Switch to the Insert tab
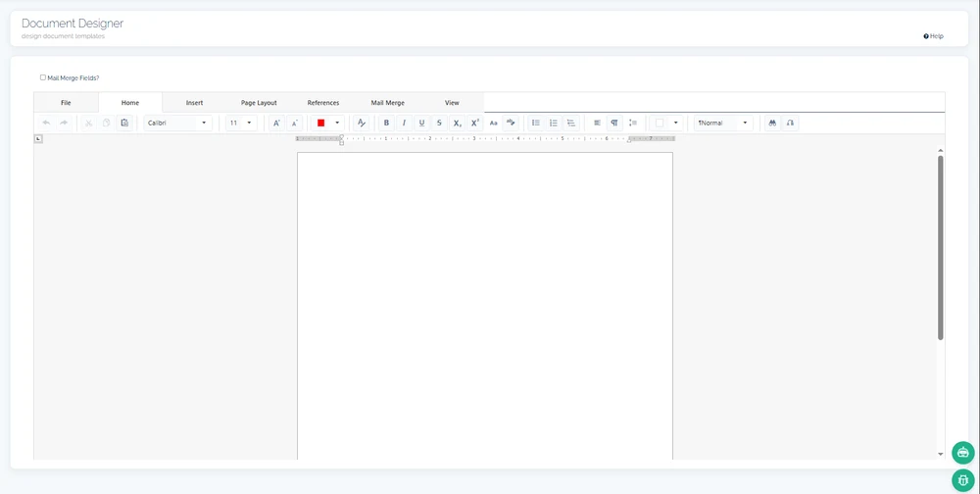Image resolution: width=980 pixels, height=494 pixels. (194, 103)
